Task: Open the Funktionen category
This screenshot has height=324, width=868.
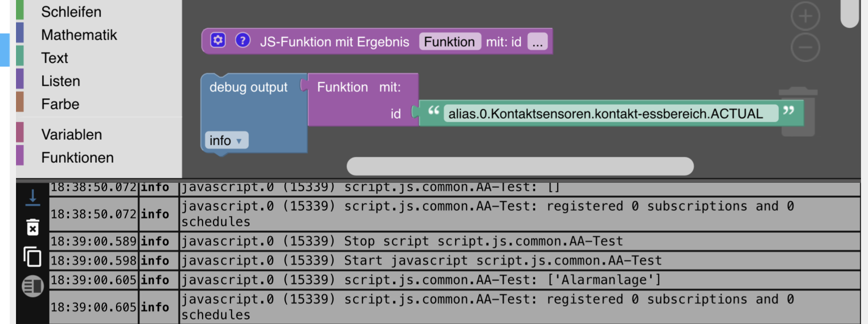Action: 77,157
